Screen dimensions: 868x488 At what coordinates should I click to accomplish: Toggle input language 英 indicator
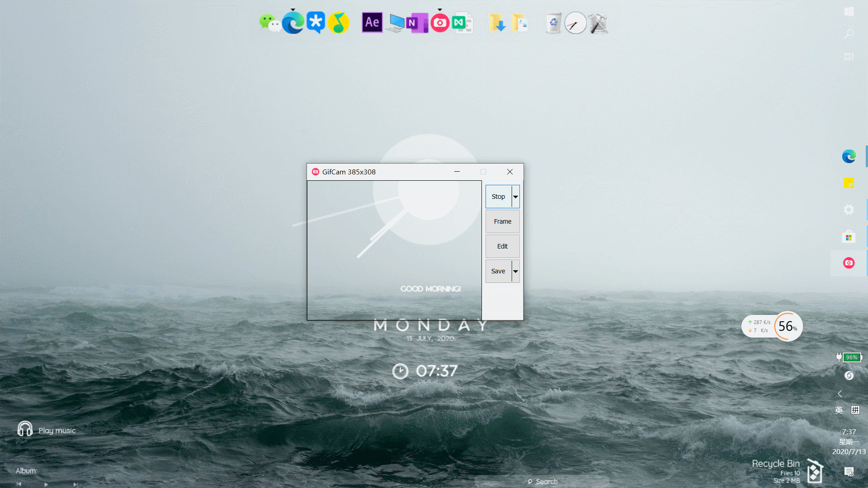tap(839, 410)
